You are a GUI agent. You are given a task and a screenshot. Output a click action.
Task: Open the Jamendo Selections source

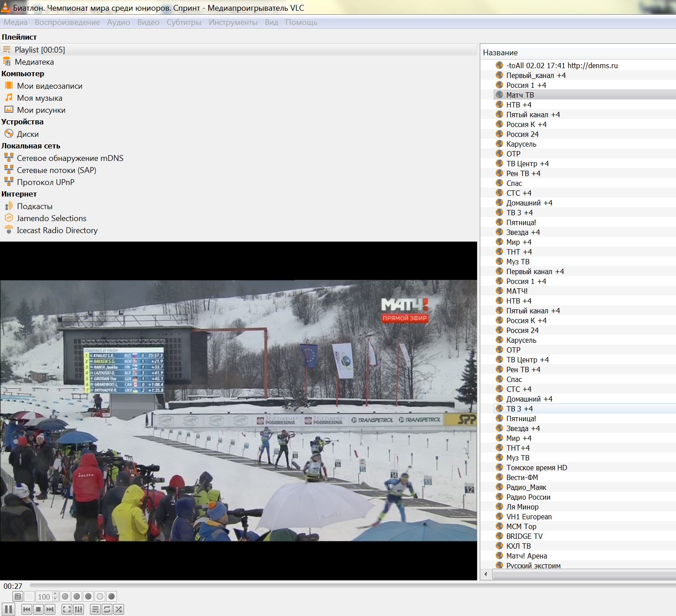51,218
